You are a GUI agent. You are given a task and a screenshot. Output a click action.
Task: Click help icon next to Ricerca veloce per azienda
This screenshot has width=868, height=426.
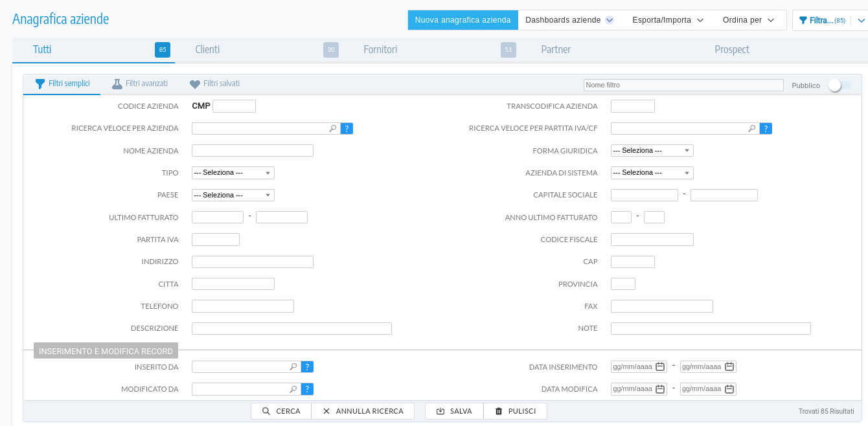click(347, 129)
